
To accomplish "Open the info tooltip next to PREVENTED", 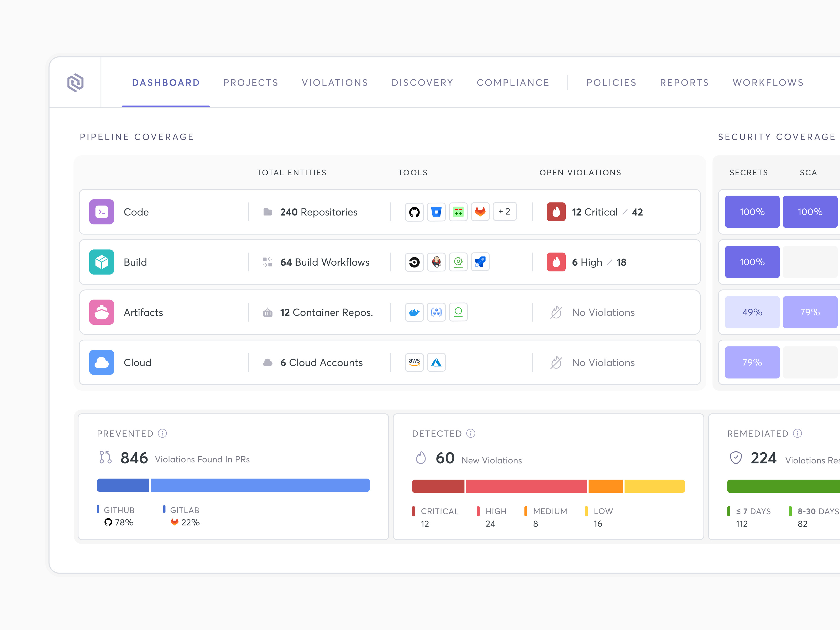I will point(163,433).
